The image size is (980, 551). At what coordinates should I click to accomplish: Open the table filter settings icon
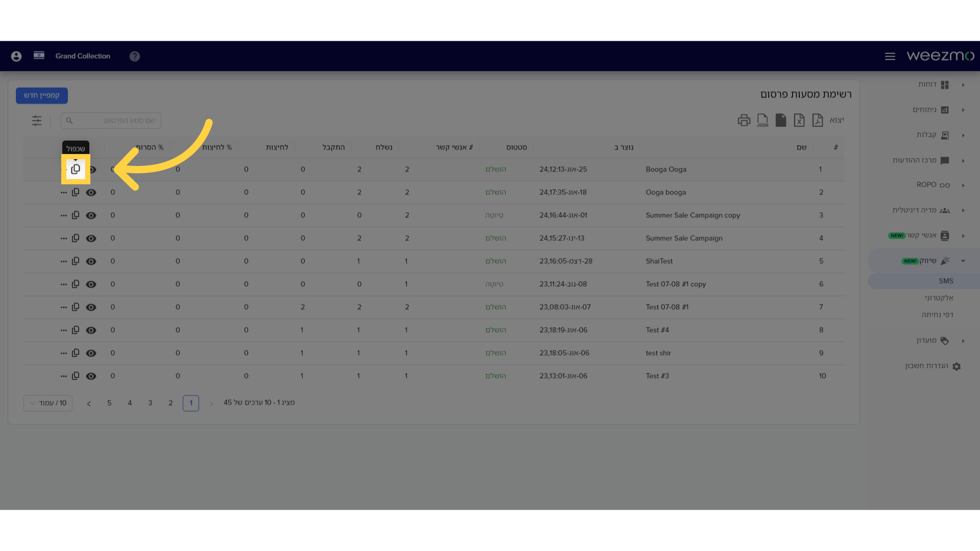pyautogui.click(x=37, y=120)
